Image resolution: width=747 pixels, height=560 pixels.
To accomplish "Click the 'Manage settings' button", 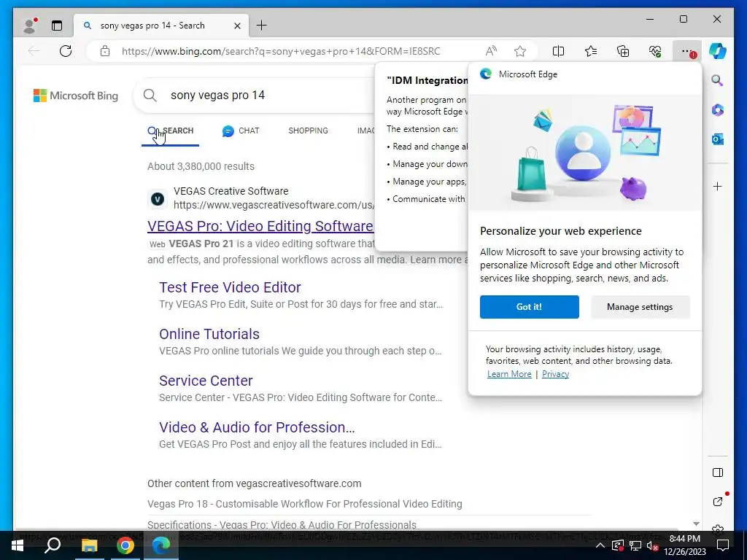I will click(640, 307).
